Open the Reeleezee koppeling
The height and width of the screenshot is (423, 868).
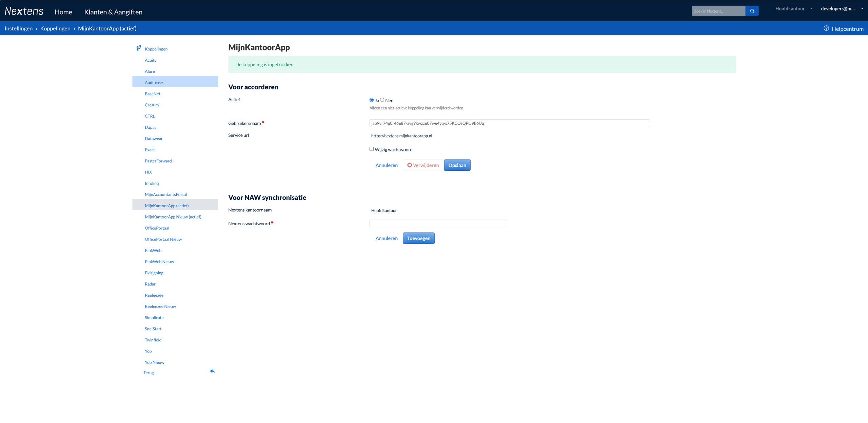point(154,295)
